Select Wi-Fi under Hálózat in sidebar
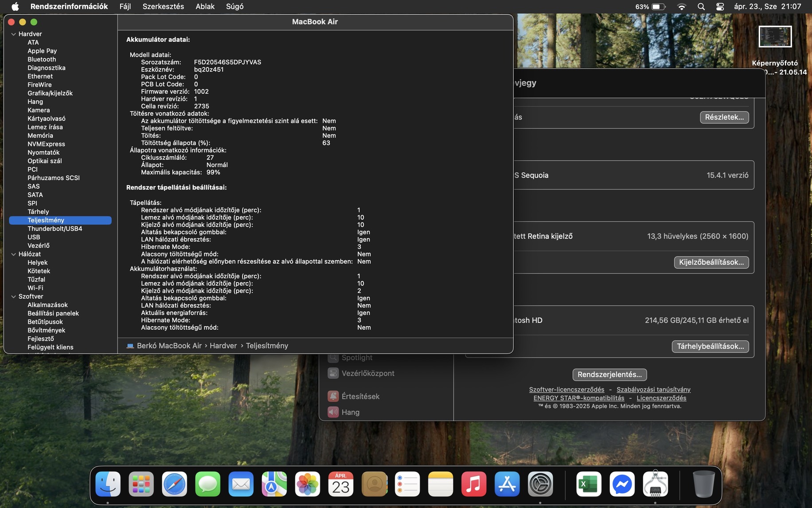Screen dimensions: 812x508 35,288
